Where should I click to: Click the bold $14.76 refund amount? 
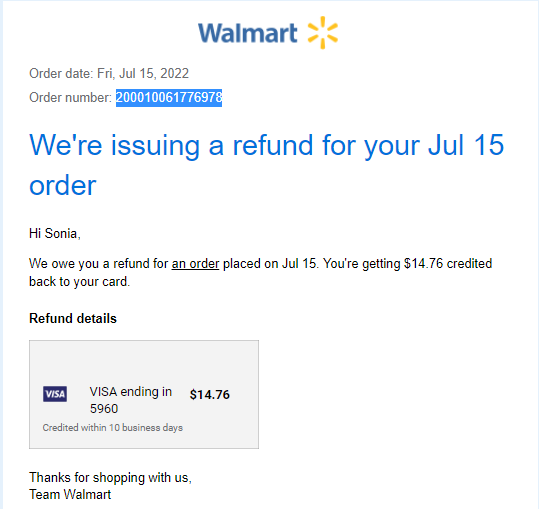pyautogui.click(x=210, y=395)
